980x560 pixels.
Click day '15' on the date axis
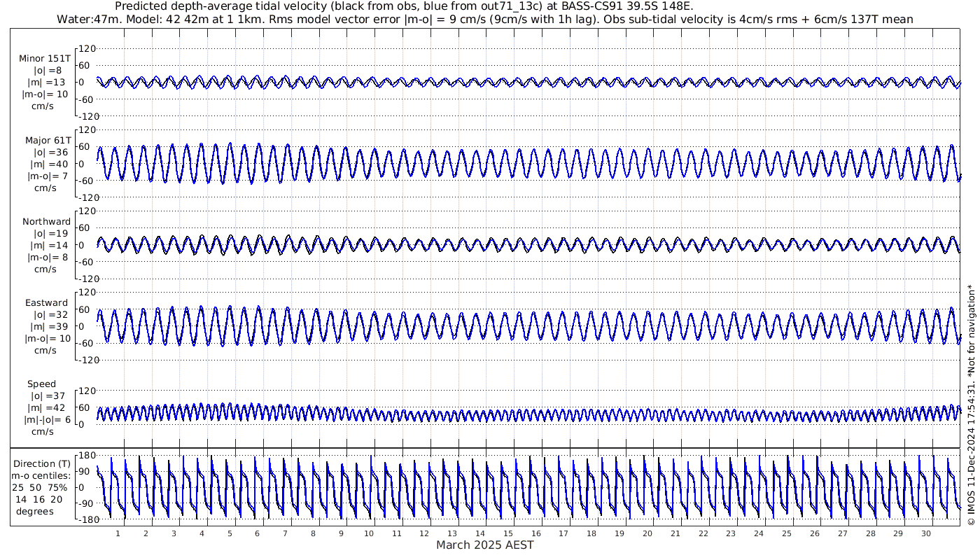[508, 533]
